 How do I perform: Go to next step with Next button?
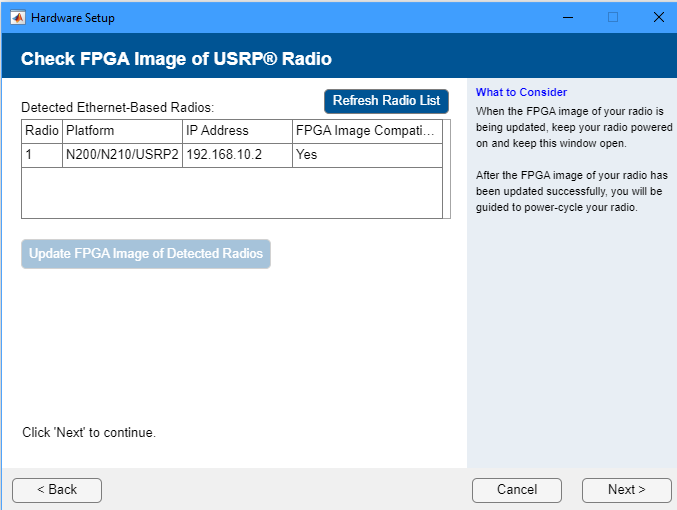point(626,490)
